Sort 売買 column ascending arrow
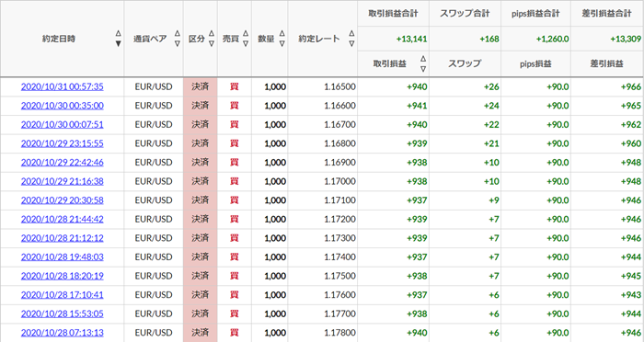Image resolution: width=644 pixels, height=342 pixels. (x=246, y=33)
